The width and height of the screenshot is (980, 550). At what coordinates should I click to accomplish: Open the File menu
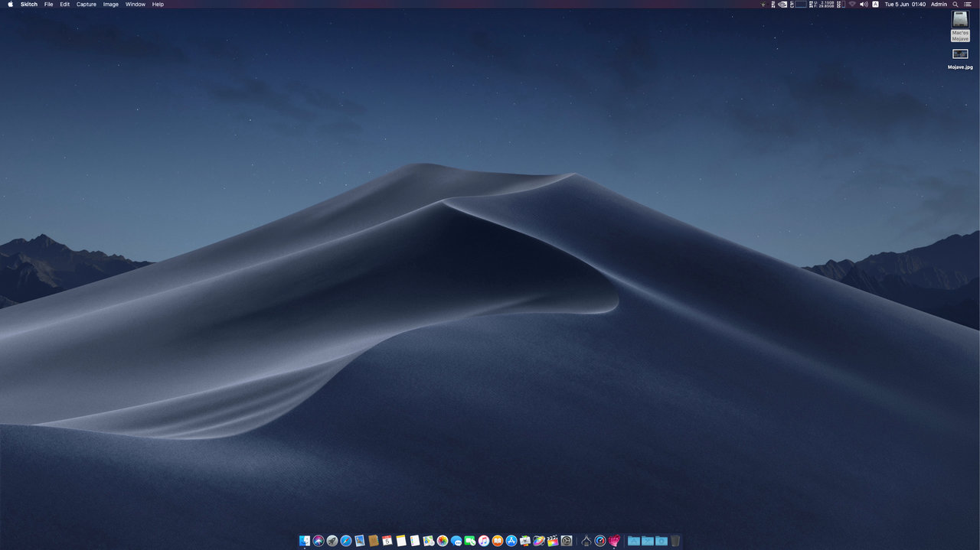click(49, 5)
